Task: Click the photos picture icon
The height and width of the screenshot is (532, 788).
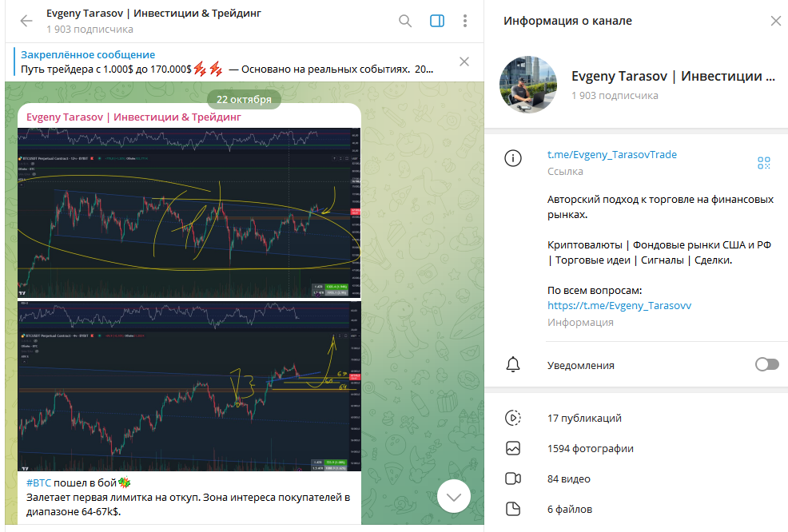Action: coord(512,448)
